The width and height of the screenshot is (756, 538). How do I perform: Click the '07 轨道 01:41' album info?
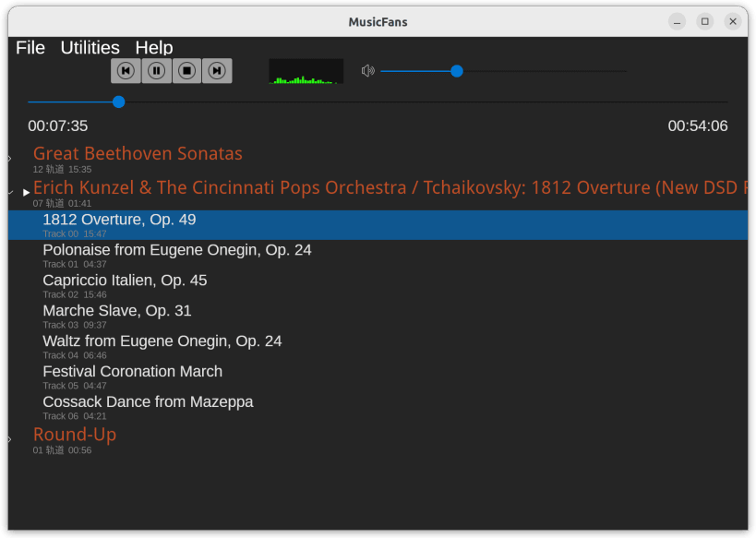[62, 203]
